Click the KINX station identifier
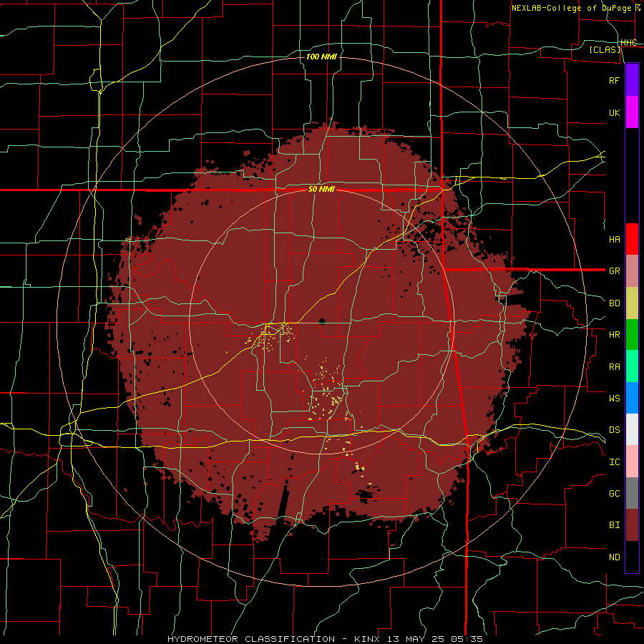This screenshot has height=644, width=644. pyautogui.click(x=367, y=639)
